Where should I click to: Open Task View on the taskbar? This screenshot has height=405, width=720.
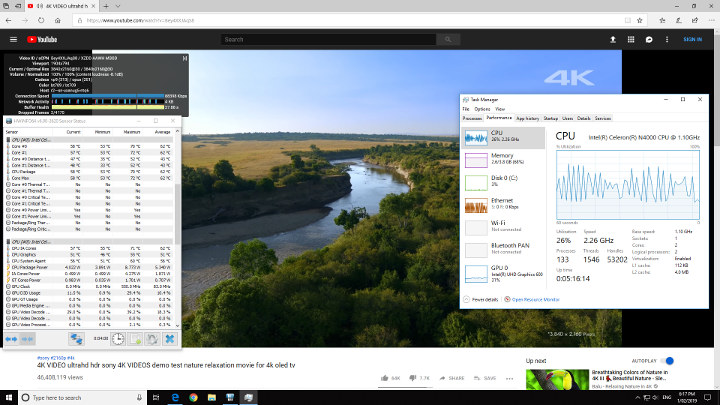(x=156, y=398)
